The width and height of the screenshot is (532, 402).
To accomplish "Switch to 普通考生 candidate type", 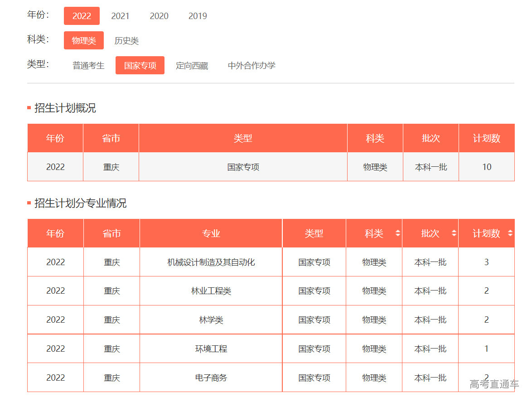I will point(88,65).
